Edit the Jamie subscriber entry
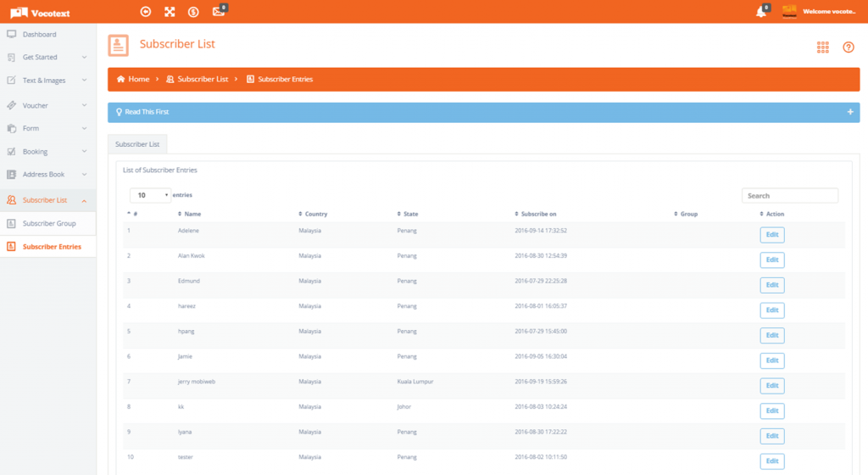The image size is (868, 475). [x=771, y=360]
